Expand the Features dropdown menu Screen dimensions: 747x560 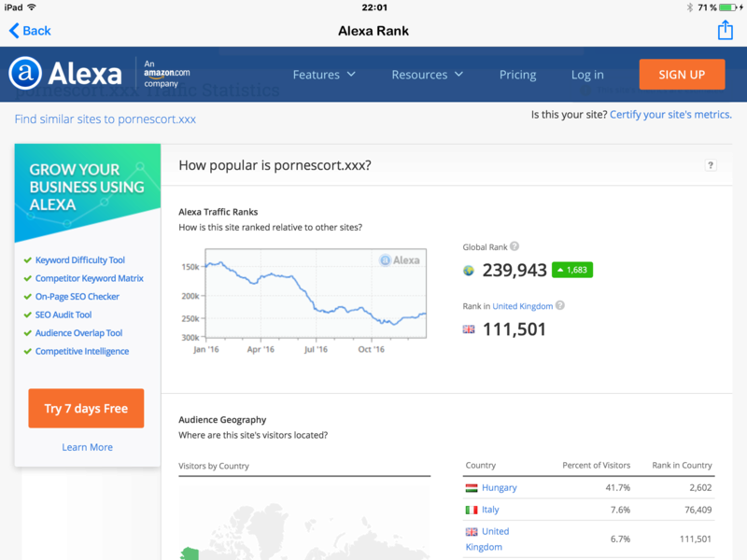coord(324,75)
